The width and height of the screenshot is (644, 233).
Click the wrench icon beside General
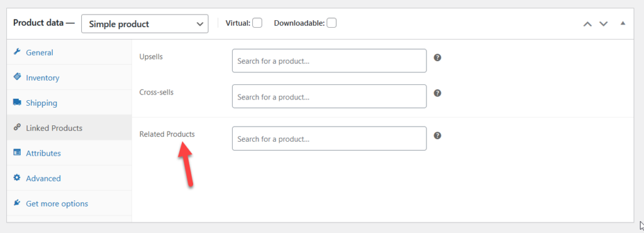pyautogui.click(x=17, y=52)
